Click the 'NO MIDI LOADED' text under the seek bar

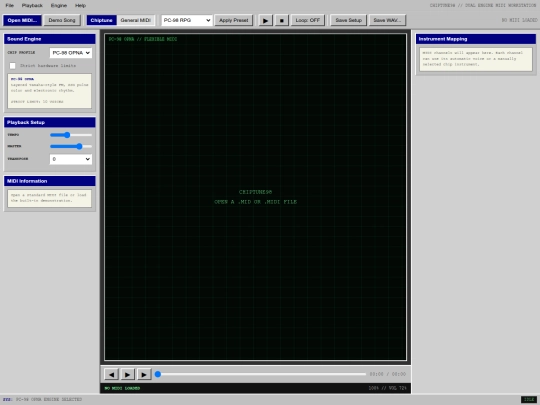click(x=122, y=388)
